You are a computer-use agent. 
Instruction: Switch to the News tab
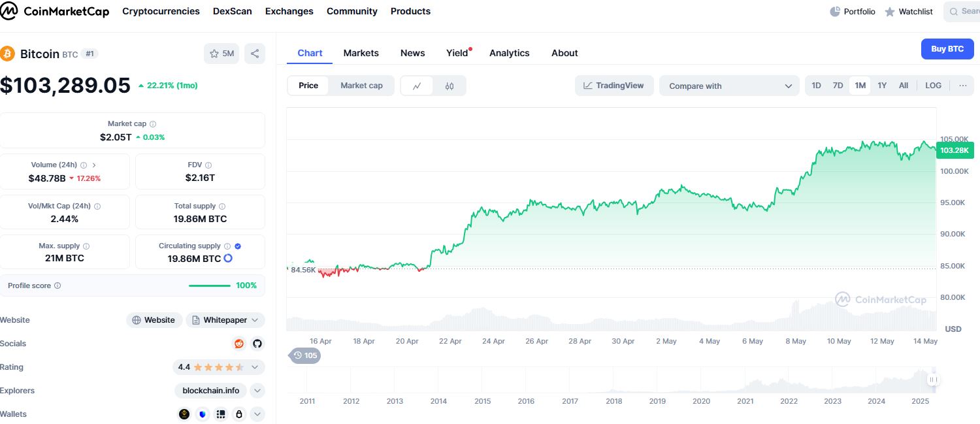[x=412, y=53]
